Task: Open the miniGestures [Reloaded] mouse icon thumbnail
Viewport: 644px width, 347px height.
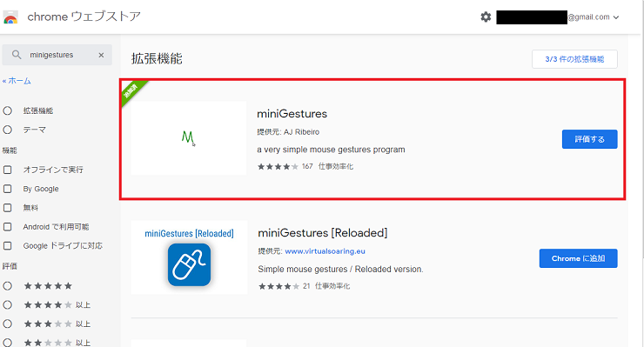Action: (x=189, y=257)
